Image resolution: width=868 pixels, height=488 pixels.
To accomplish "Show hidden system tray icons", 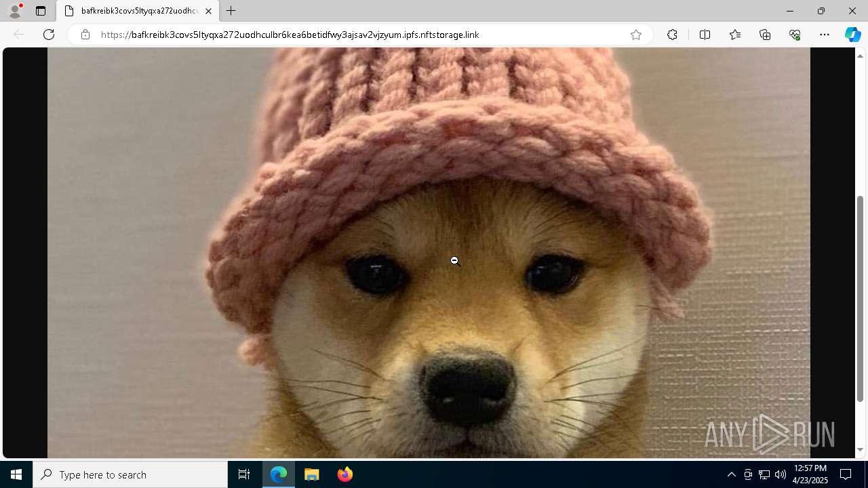I will [x=731, y=474].
